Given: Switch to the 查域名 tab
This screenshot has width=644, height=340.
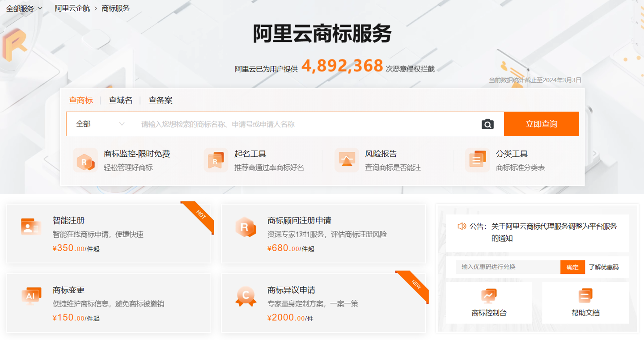Looking at the screenshot, I should (120, 100).
